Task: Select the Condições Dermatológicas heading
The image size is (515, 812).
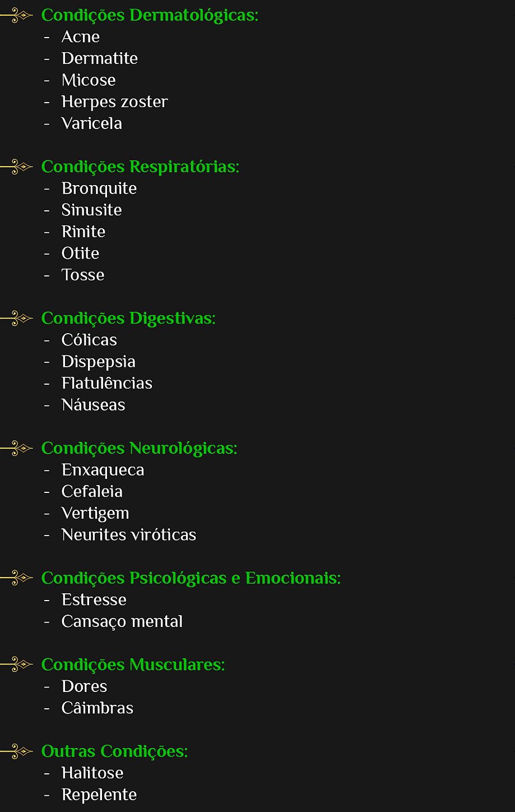Action: (x=150, y=16)
